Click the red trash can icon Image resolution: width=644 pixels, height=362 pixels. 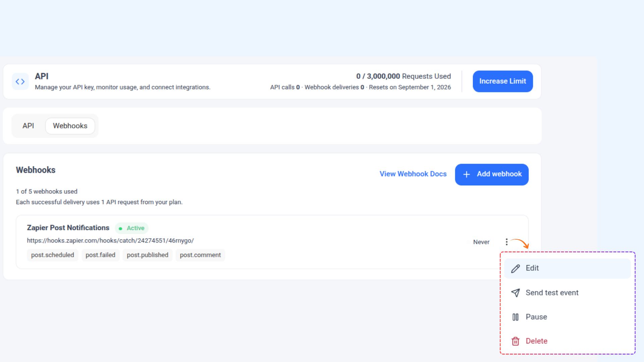click(515, 341)
